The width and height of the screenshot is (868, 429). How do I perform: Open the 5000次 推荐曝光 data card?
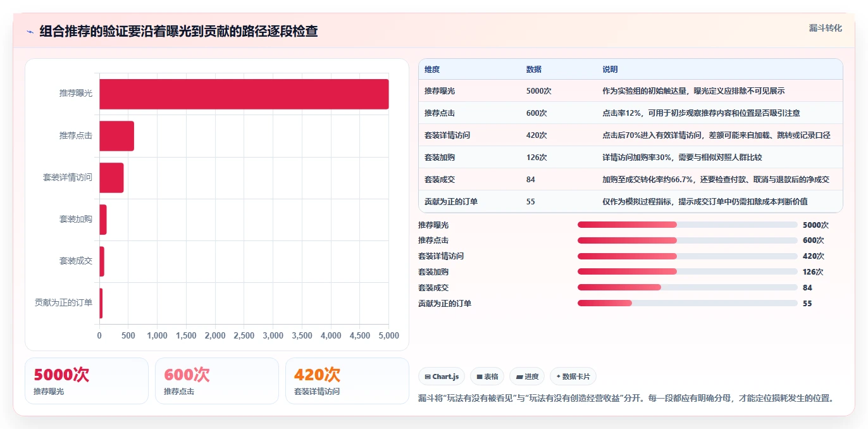coord(87,381)
